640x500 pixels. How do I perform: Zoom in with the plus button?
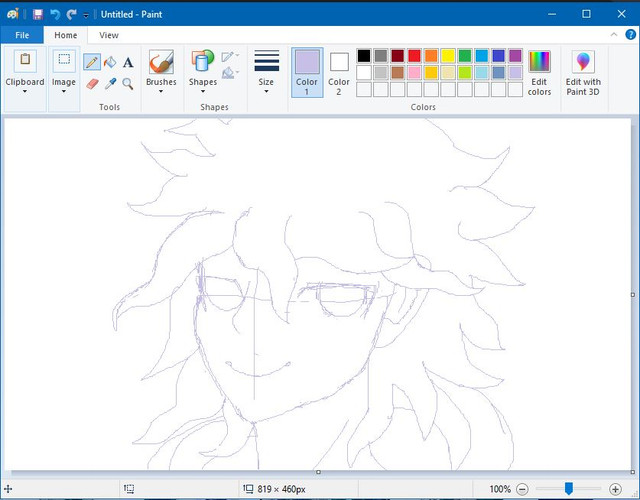click(x=615, y=489)
